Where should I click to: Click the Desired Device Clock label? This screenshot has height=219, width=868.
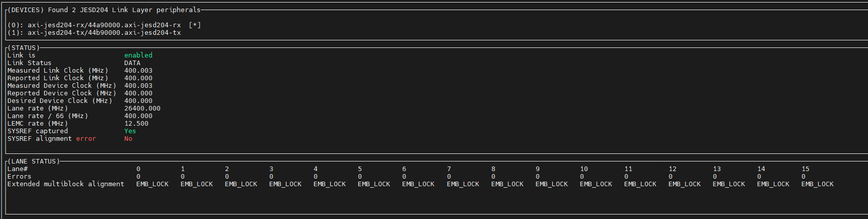tap(59, 101)
